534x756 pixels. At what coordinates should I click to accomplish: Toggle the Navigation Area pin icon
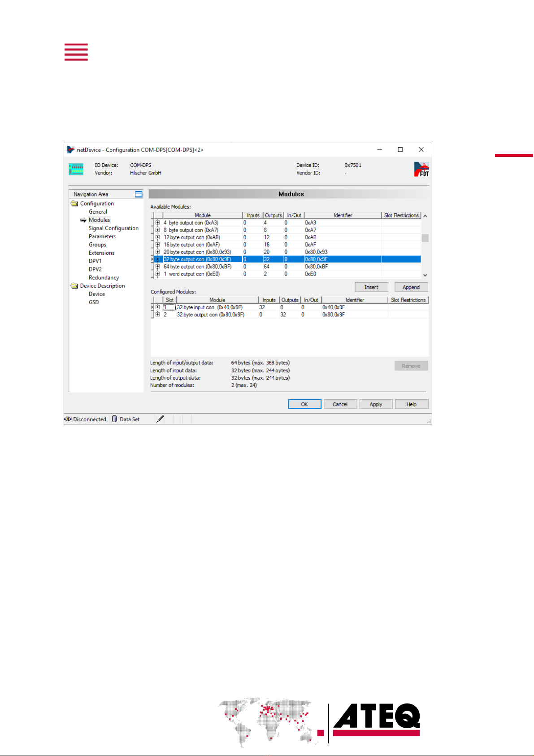tap(139, 194)
